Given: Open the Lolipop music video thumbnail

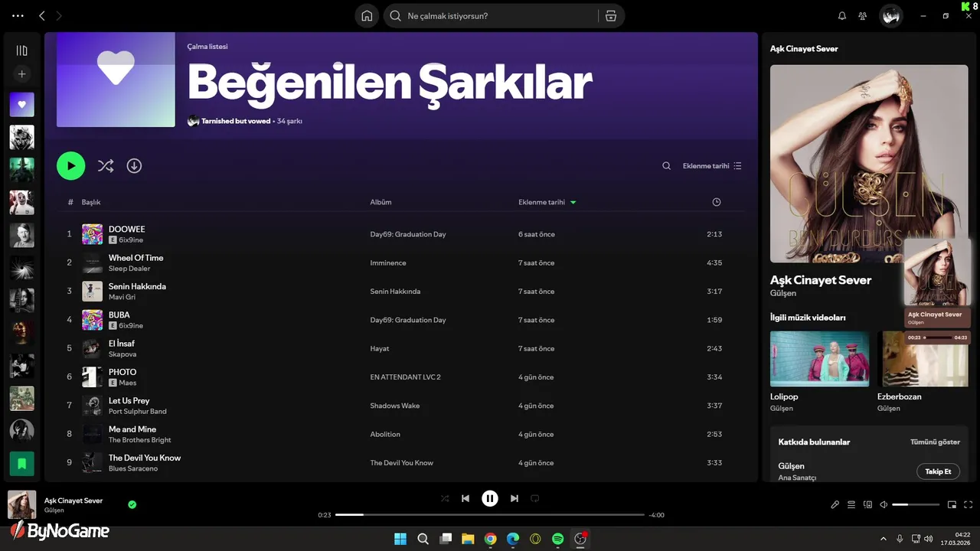Looking at the screenshot, I should 819,359.
